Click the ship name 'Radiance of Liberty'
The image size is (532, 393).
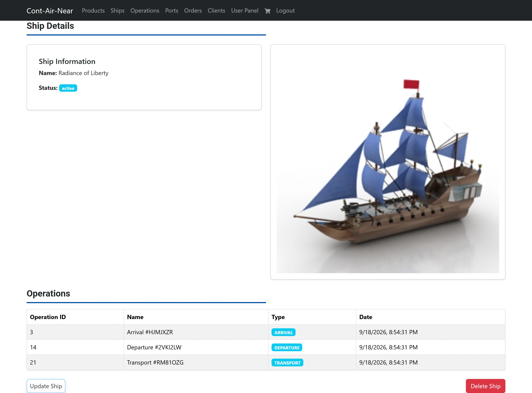tap(83, 73)
